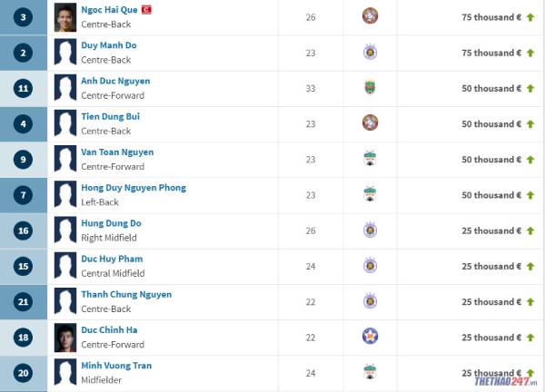Open the Duc Huy Pham player page
The image size is (545, 392).
coord(112,259)
